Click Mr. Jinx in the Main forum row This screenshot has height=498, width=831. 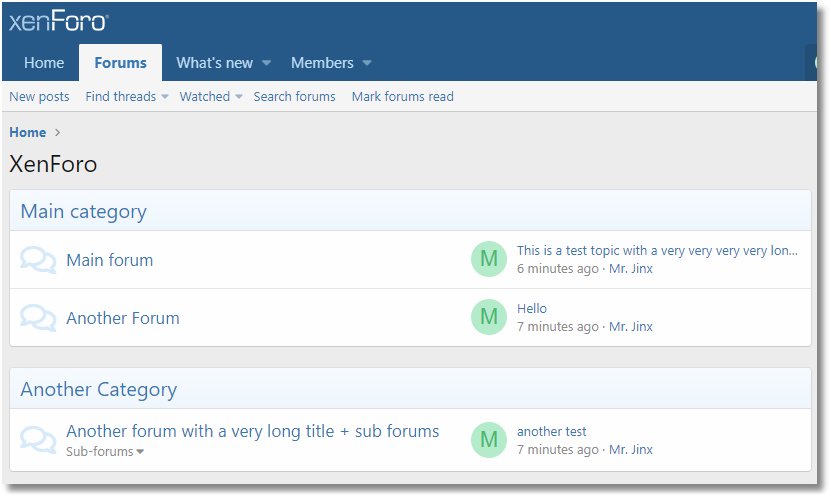pos(631,269)
